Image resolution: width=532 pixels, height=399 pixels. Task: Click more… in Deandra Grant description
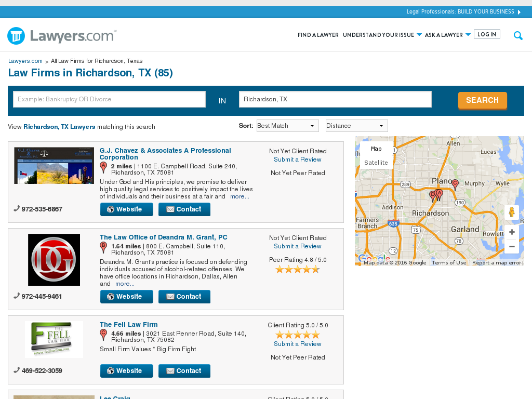[x=125, y=284]
